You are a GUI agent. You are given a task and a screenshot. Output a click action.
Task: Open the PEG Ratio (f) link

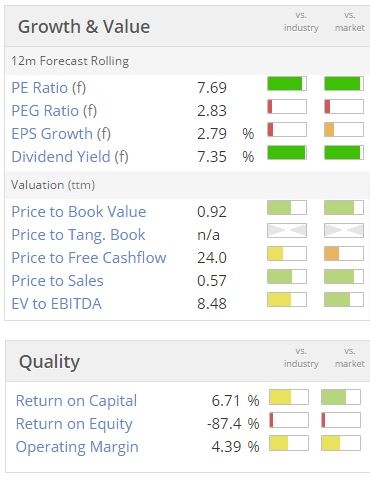pyautogui.click(x=54, y=111)
